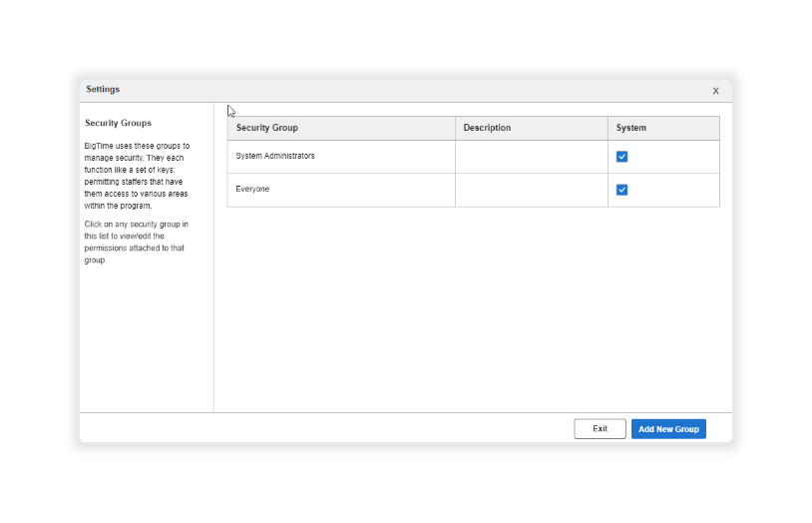
Task: Toggle System checkbox for System Administrators
Action: tap(621, 157)
